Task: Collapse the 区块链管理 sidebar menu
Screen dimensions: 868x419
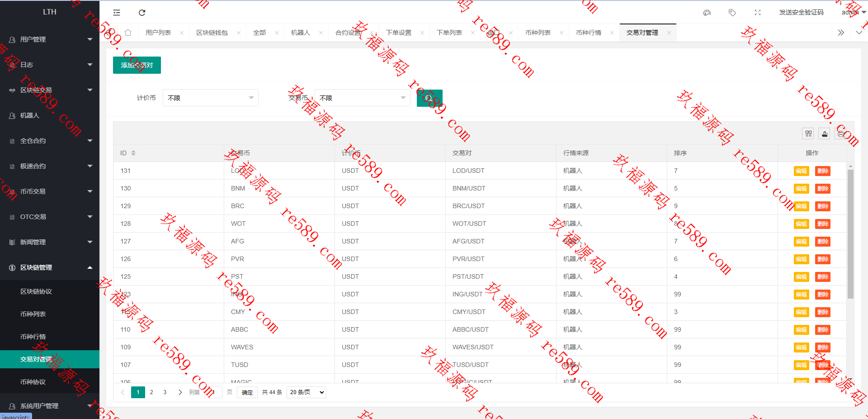Action: (50, 267)
